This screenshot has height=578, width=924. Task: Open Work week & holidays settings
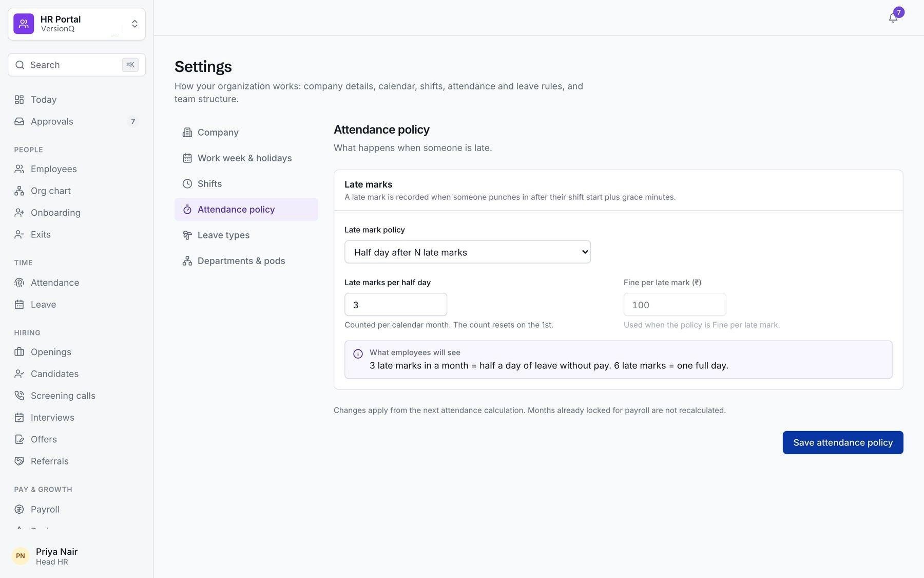click(246, 158)
